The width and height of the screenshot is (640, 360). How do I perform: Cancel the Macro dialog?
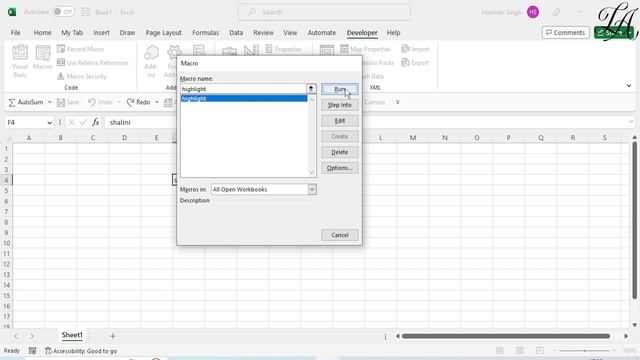340,235
